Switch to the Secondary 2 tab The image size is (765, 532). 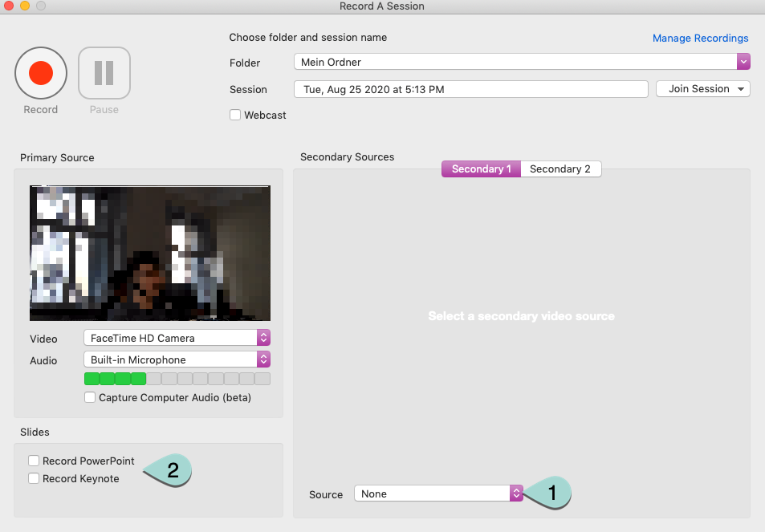(560, 169)
